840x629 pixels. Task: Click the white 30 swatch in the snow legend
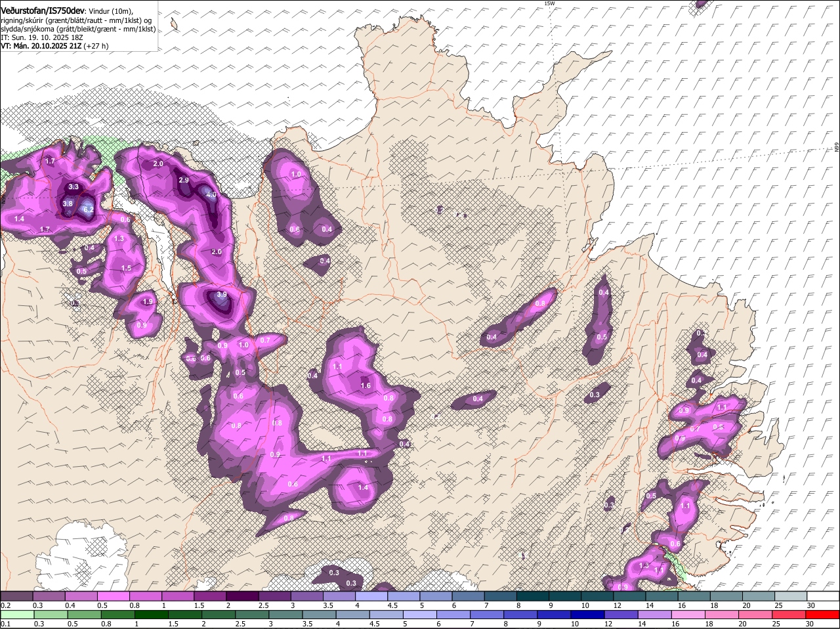click(x=824, y=596)
